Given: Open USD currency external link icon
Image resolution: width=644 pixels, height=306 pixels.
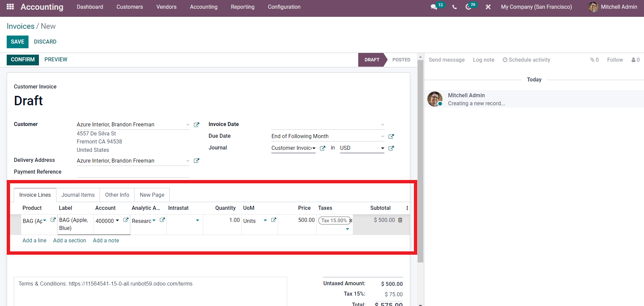Looking at the screenshot, I should [x=391, y=148].
